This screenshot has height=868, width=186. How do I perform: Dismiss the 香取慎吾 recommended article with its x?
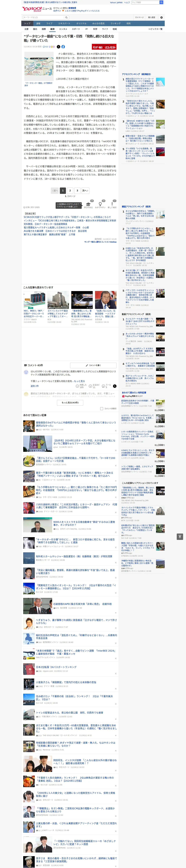(115, 431)
